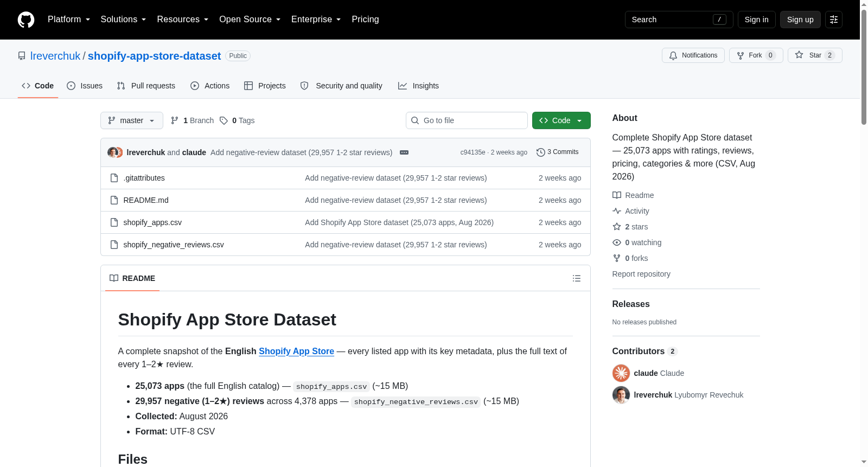The image size is (868, 467).
Task: Click commit author avatars in commit bar
Action: [115, 152]
